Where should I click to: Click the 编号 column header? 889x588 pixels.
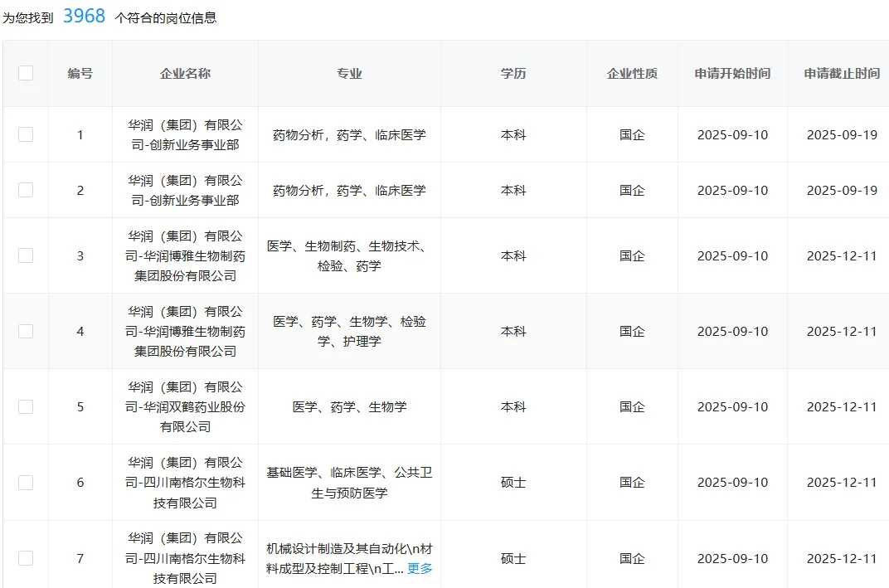(x=80, y=73)
